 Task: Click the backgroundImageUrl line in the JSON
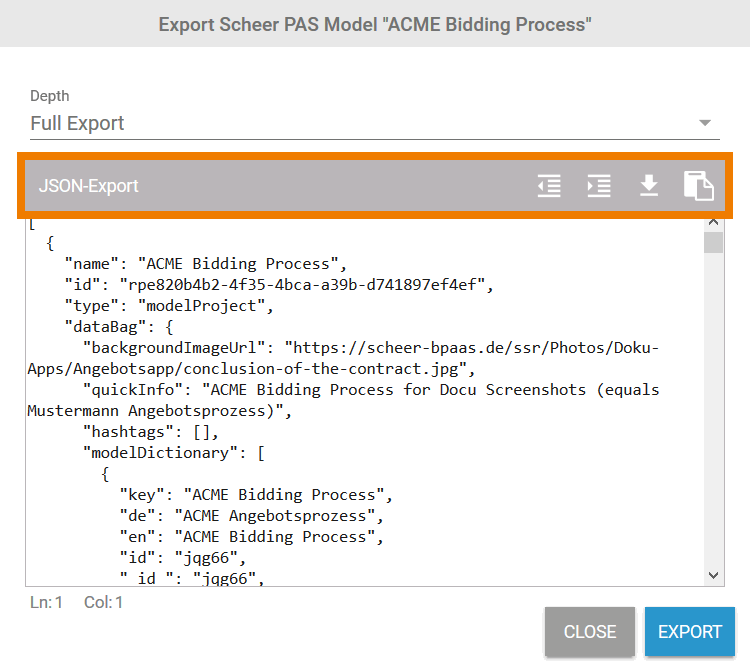tap(370, 348)
